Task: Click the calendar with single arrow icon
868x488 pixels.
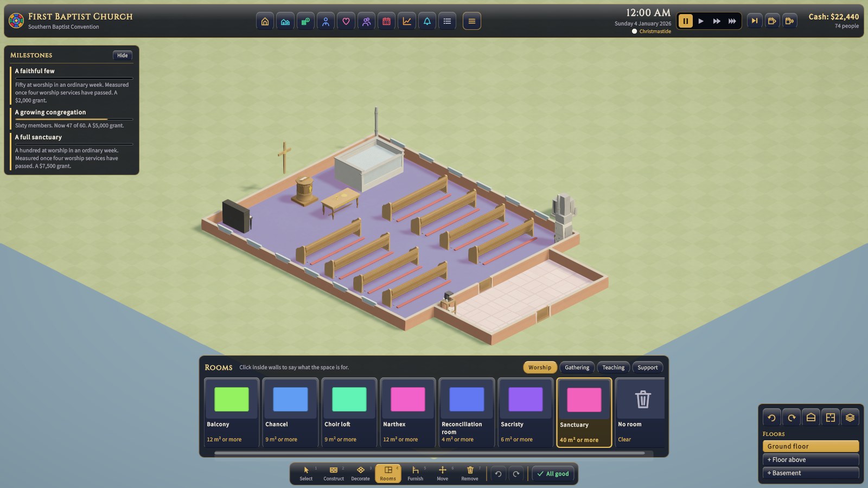Action: pos(772,21)
